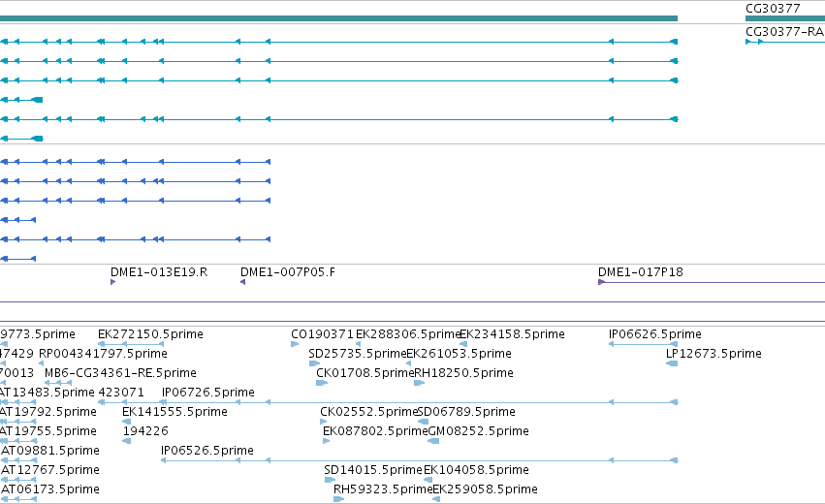825x504 pixels.
Task: Open the CG30377-RA transcript label
Action: click(784, 32)
